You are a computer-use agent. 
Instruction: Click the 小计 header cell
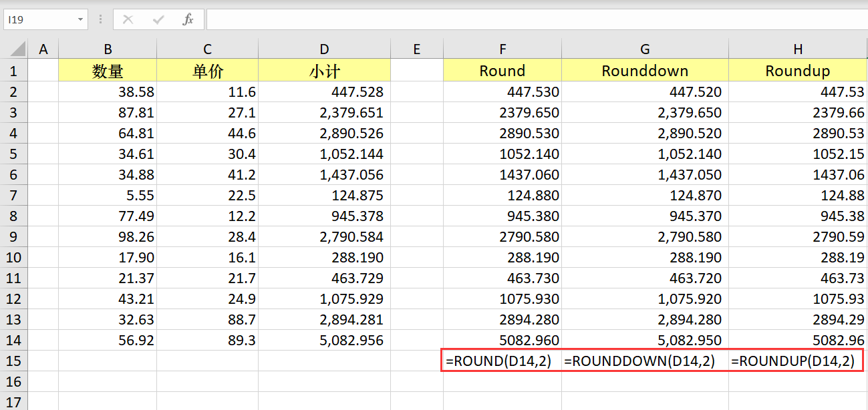tap(324, 71)
